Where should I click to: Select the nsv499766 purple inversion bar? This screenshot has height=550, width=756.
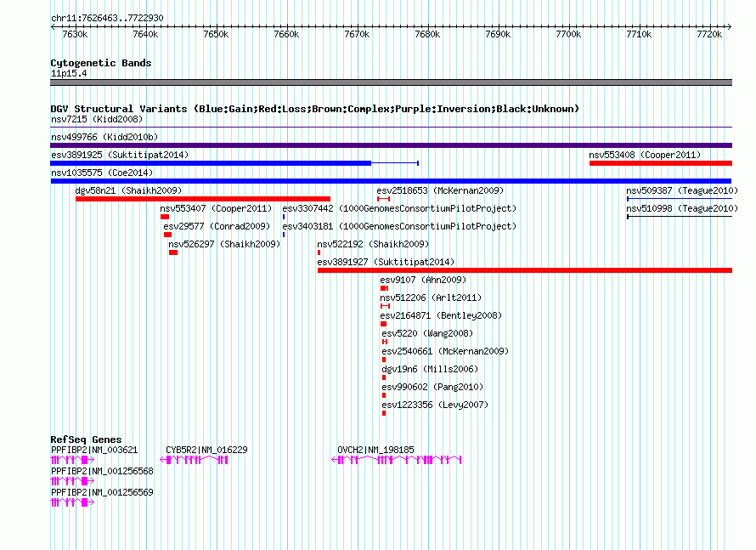(391, 145)
